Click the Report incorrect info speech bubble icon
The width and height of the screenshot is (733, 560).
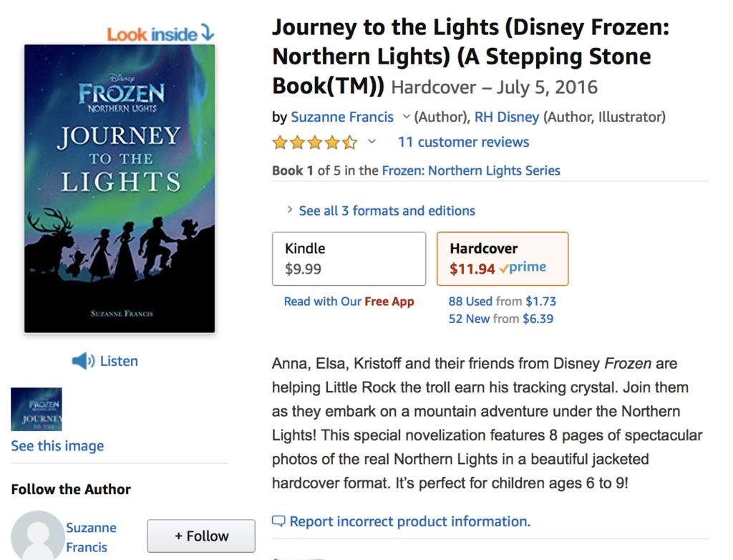pos(278,521)
